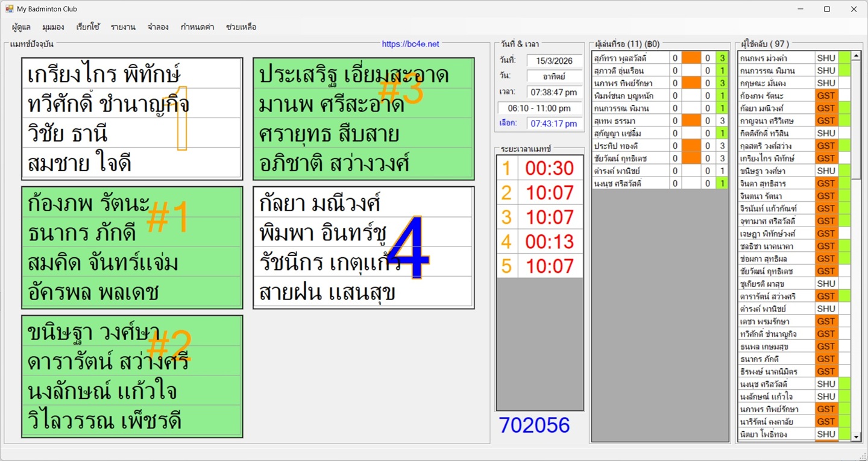Select จินดา สุทธิสาร in the returning users list
Viewport: 868px width, 461px height.
point(777,183)
